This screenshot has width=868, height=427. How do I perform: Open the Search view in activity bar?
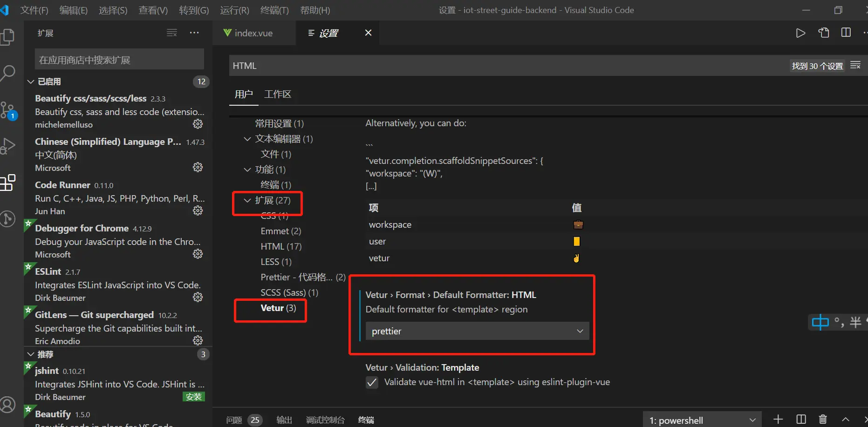(x=7, y=74)
